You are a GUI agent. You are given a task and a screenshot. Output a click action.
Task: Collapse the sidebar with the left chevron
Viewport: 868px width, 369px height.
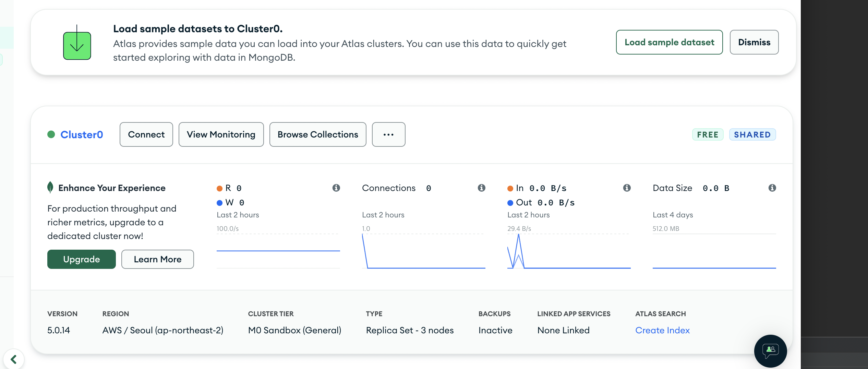14,359
